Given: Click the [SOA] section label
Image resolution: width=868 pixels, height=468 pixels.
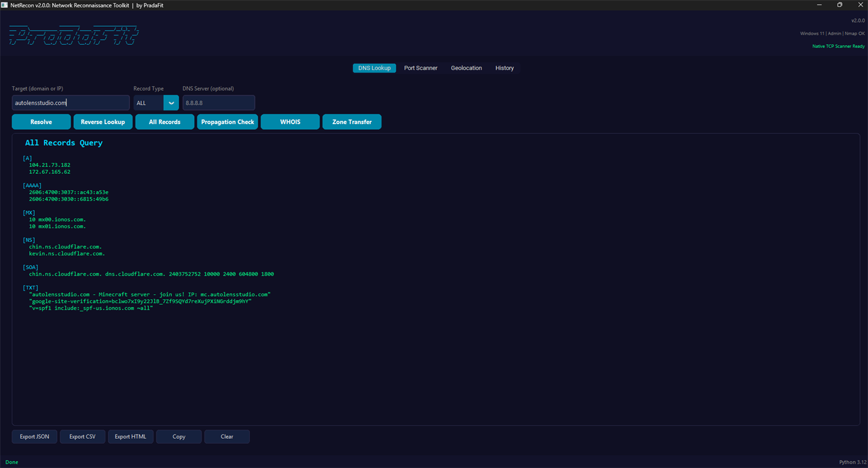Looking at the screenshot, I should [30, 268].
